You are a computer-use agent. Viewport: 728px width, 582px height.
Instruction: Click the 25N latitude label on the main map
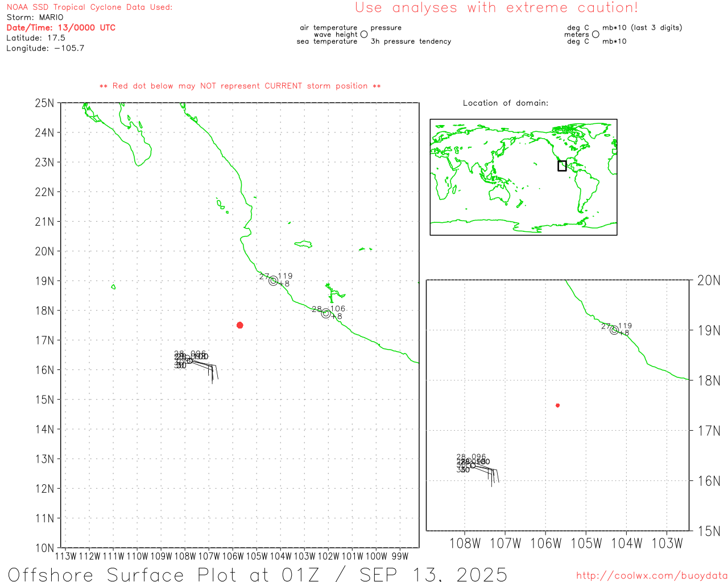pos(44,103)
